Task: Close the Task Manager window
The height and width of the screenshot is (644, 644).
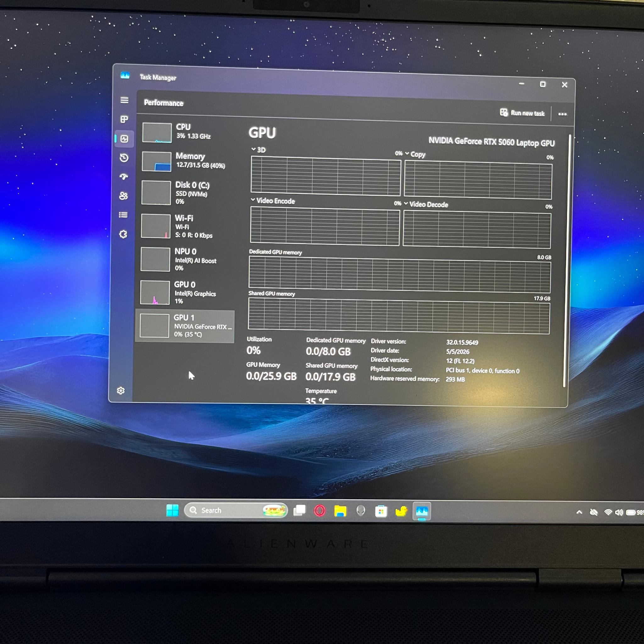Action: coord(564,85)
